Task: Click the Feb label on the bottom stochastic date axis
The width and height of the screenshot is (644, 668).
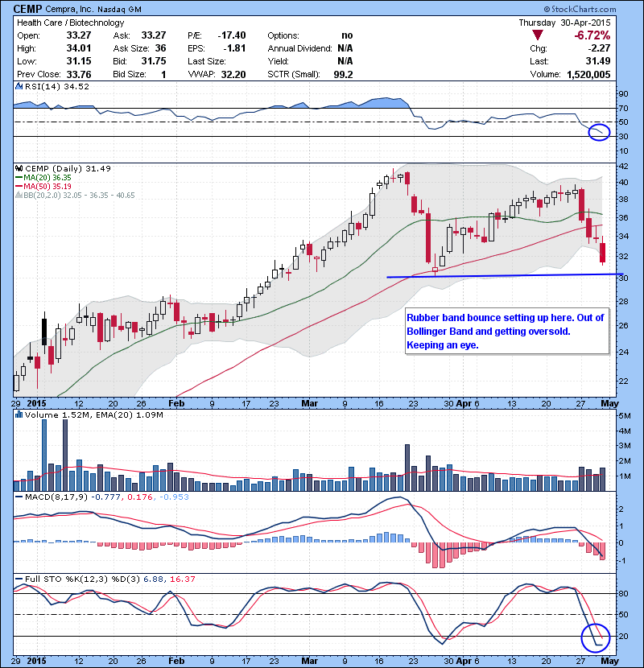Action: (x=176, y=661)
